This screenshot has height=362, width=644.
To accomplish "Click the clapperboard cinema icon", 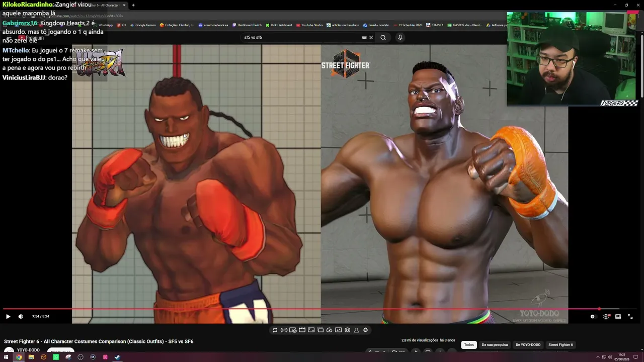I will 302,330.
